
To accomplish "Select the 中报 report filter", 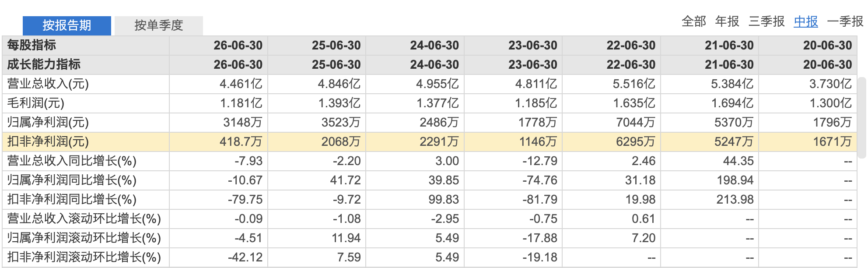I will 806,21.
